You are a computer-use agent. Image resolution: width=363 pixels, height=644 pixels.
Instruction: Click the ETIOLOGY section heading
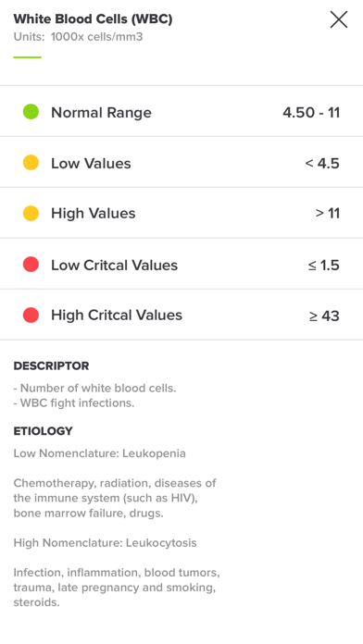44,431
